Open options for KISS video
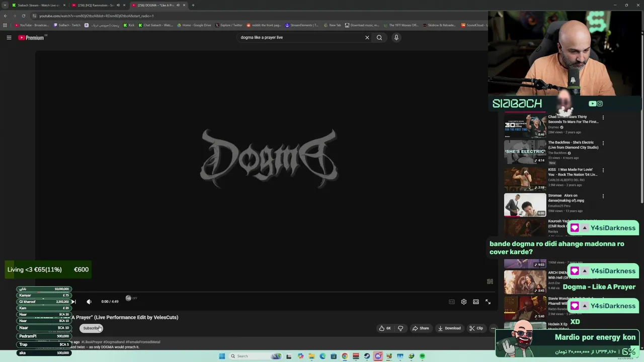644x362 pixels. 603,170
